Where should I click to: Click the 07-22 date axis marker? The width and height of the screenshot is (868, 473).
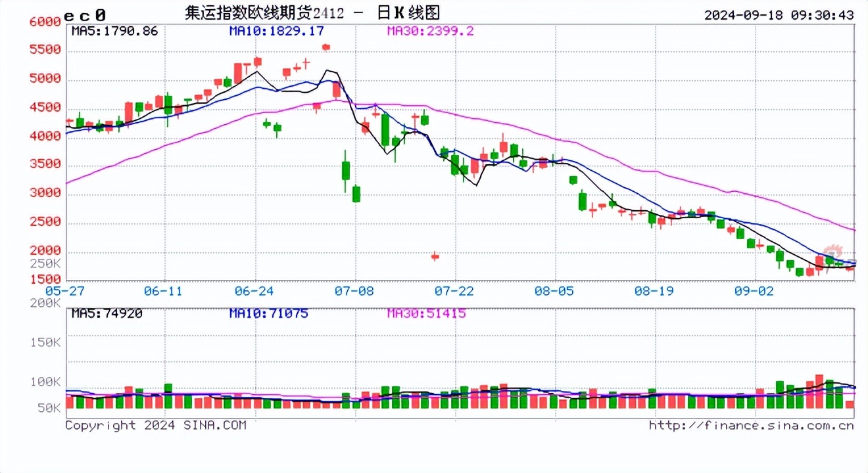(454, 291)
